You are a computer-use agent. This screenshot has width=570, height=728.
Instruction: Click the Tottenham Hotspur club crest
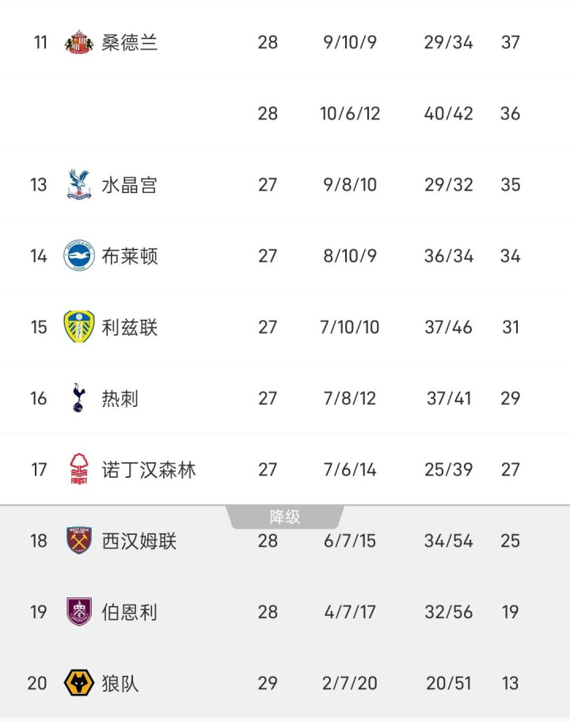pyautogui.click(x=79, y=398)
